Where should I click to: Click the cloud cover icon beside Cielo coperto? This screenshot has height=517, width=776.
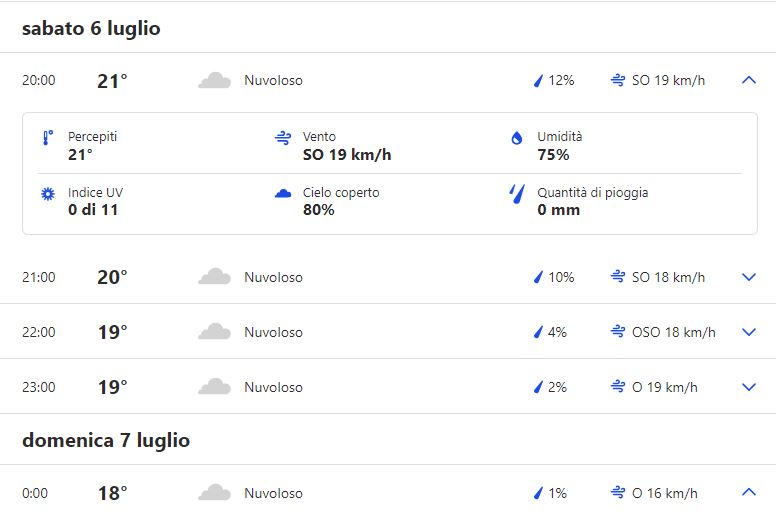pos(283,193)
